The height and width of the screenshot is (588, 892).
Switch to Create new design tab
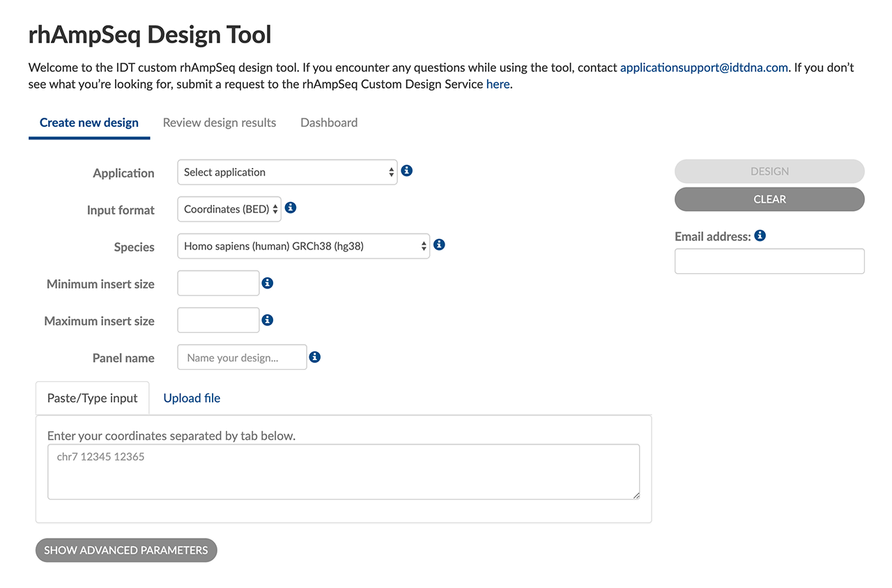(89, 123)
